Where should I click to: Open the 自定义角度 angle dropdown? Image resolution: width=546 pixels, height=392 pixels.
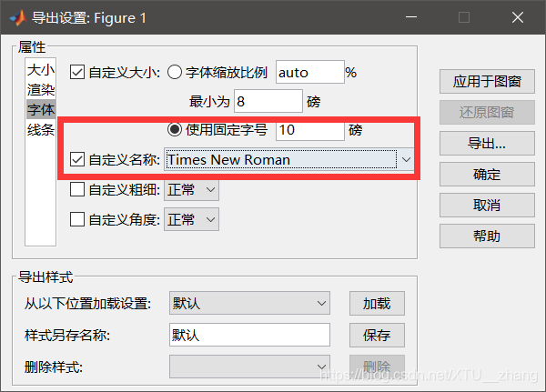click(191, 219)
